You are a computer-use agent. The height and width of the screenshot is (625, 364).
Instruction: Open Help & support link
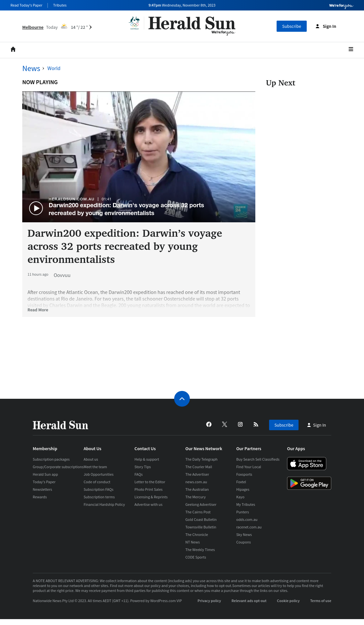coord(147,459)
